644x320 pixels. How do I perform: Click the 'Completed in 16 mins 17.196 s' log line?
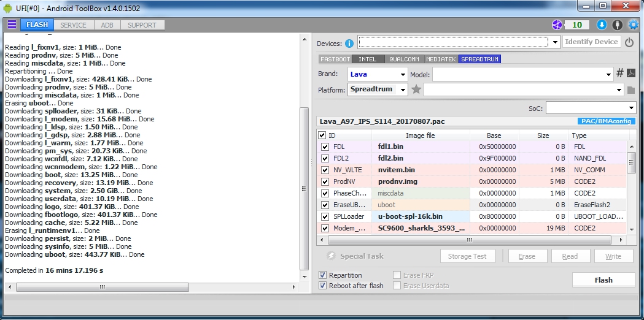coord(54,270)
